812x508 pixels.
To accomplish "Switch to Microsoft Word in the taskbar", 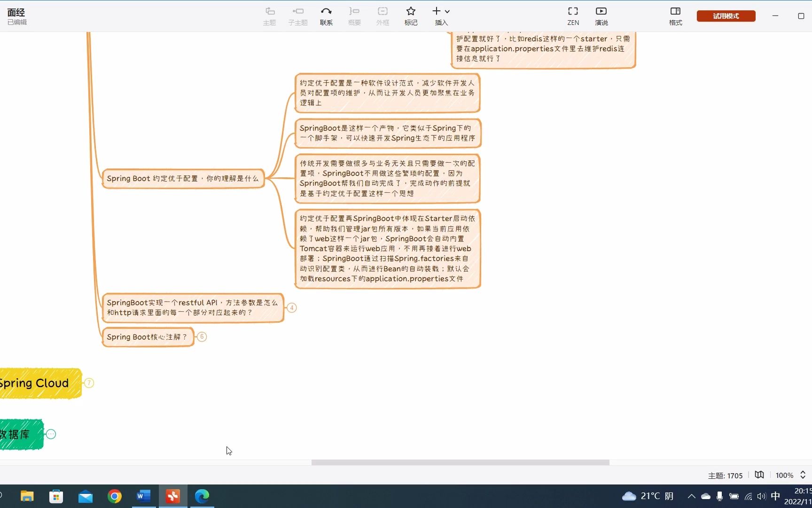I will (x=144, y=496).
